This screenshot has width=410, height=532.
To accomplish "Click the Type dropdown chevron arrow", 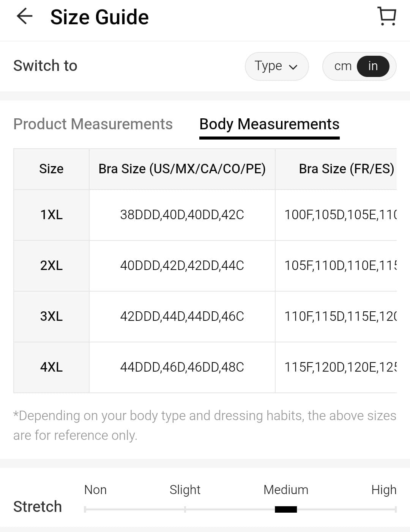I will [293, 67].
